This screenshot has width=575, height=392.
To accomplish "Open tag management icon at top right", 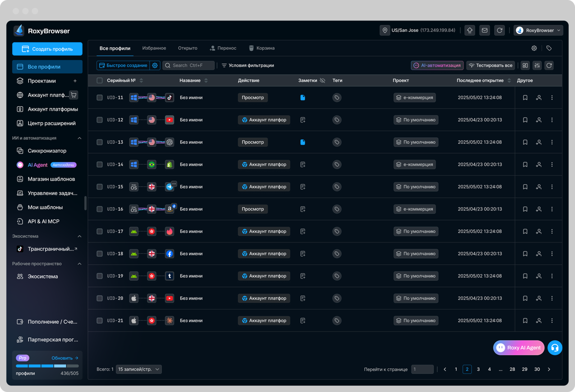I will (549, 48).
